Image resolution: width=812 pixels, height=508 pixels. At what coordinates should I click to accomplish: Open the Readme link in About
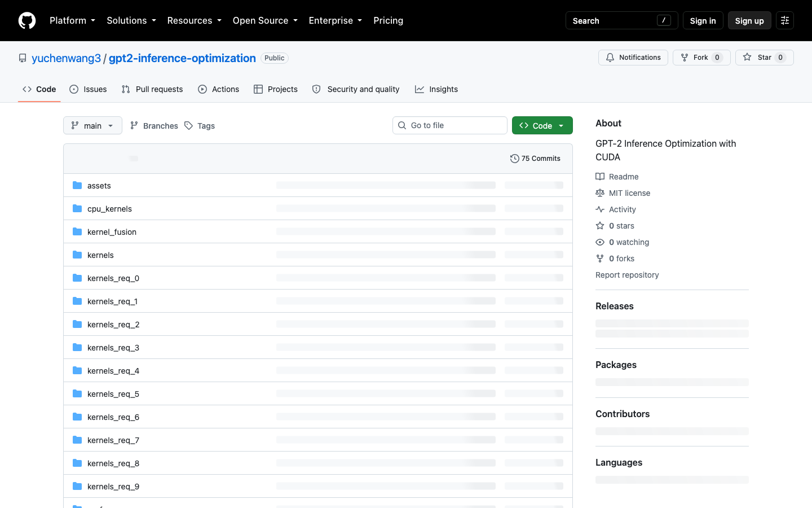617,177
